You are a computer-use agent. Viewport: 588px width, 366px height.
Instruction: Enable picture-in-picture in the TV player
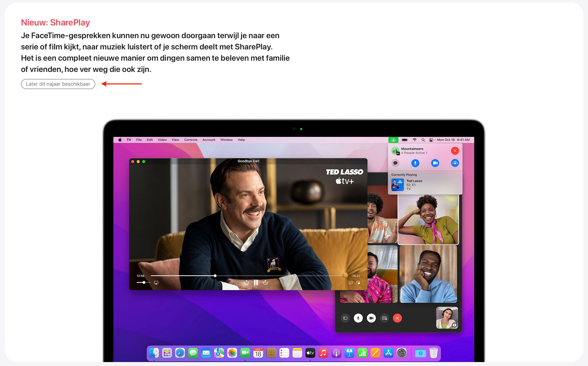(358, 282)
